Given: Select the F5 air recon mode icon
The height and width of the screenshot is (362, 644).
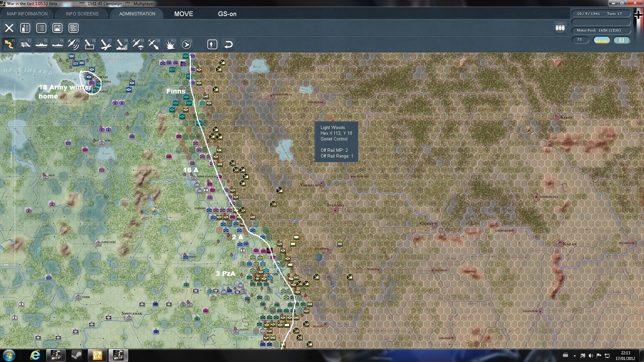Looking at the screenshot, I should click(x=73, y=44).
